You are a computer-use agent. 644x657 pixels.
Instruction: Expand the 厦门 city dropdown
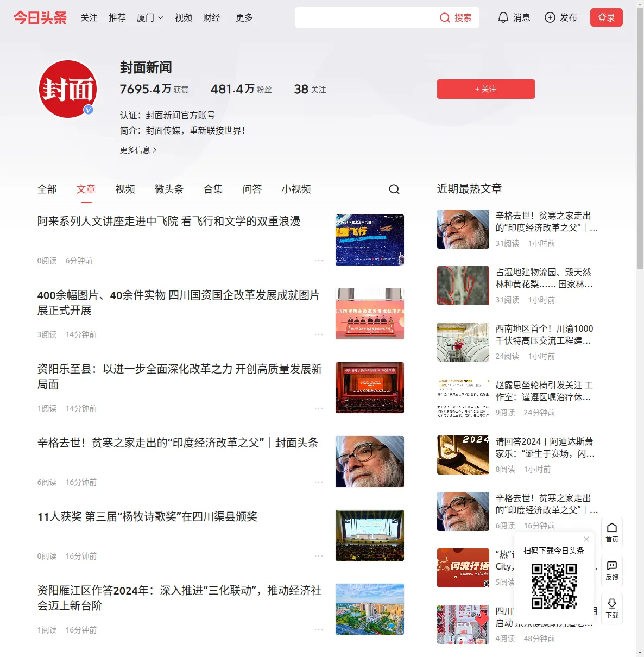[x=150, y=18]
